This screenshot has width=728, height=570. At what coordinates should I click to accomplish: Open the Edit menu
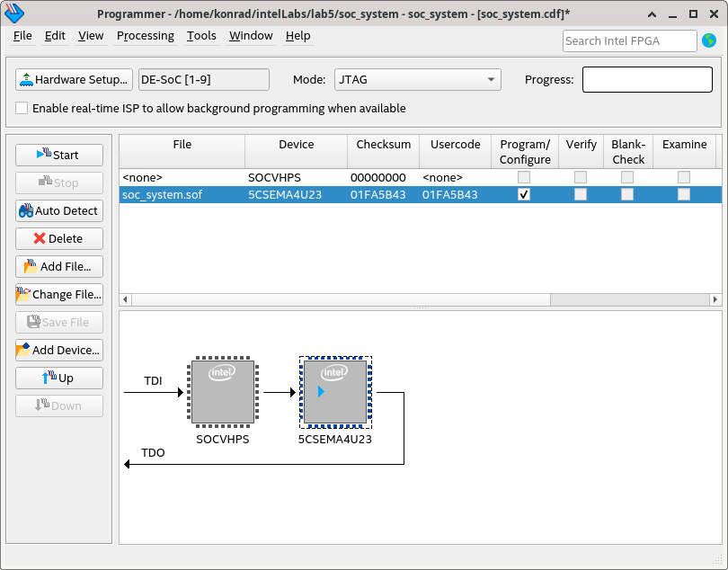tap(55, 36)
